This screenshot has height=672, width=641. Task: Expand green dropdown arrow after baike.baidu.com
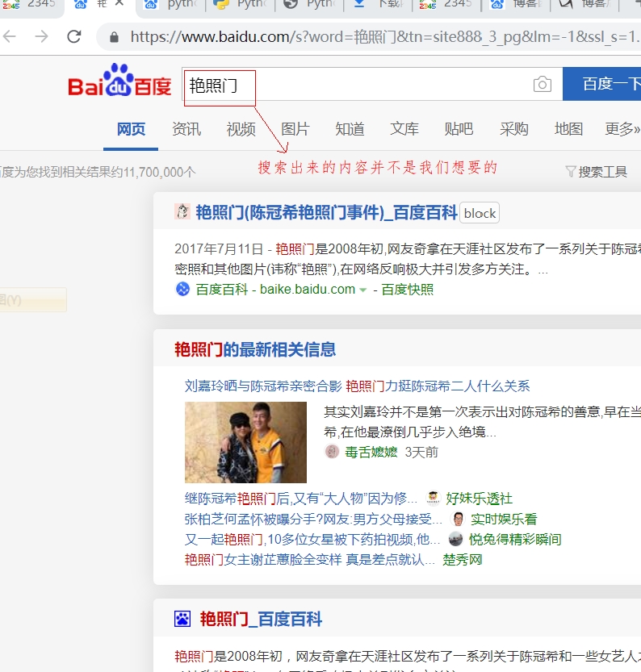[363, 290]
